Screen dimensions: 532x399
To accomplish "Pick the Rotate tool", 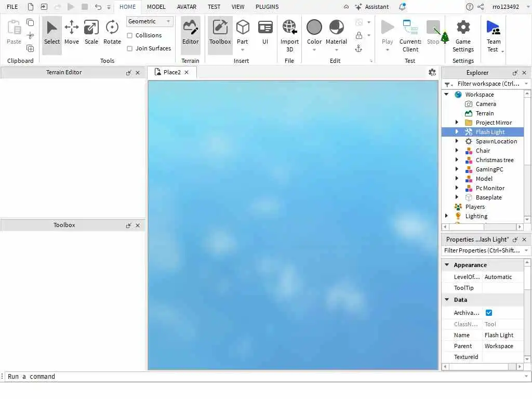I will [x=112, y=33].
